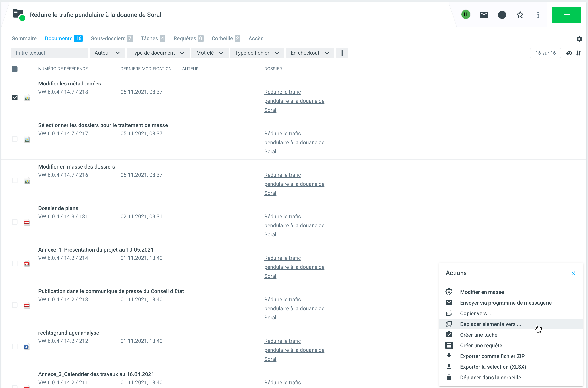The height and width of the screenshot is (388, 588).
Task: Open the Type de document dropdown
Action: tap(158, 53)
